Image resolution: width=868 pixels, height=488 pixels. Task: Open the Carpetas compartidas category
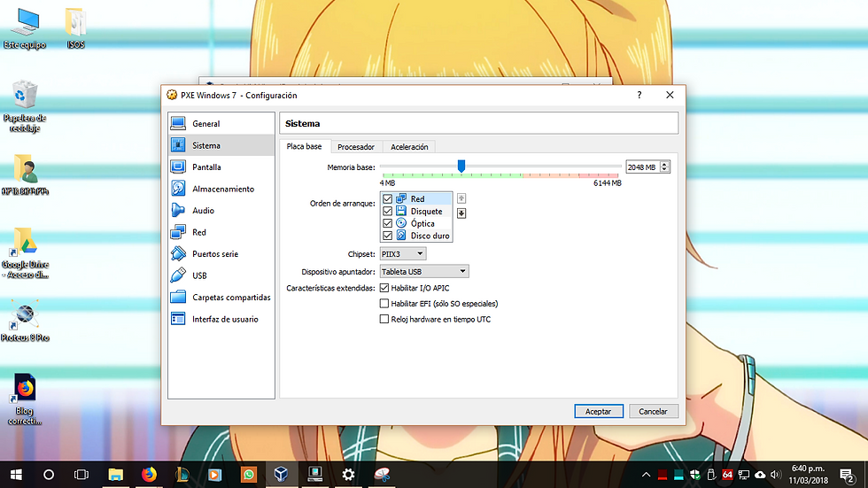pos(221,297)
